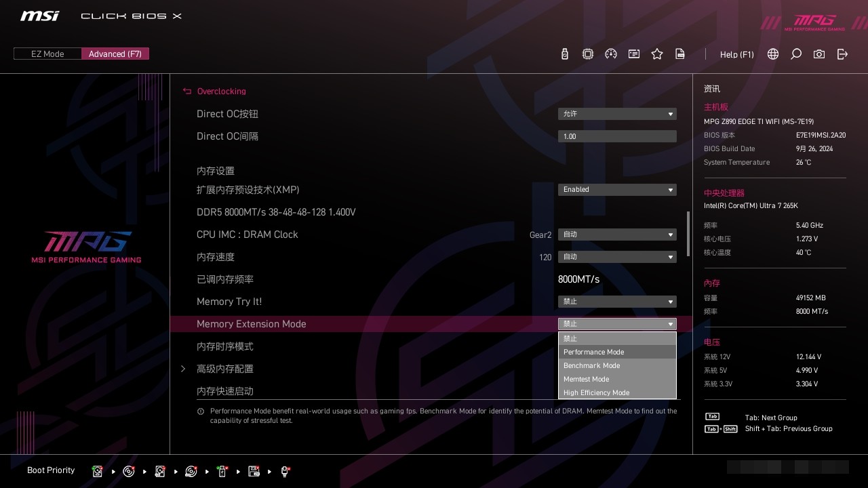Open the language globe icon
The image size is (868, 488).
click(x=773, y=54)
